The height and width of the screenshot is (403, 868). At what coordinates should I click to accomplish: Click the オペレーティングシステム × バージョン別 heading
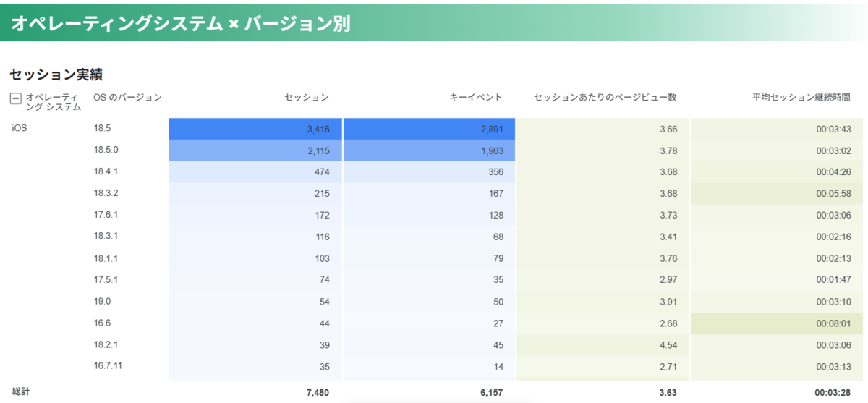(x=181, y=23)
